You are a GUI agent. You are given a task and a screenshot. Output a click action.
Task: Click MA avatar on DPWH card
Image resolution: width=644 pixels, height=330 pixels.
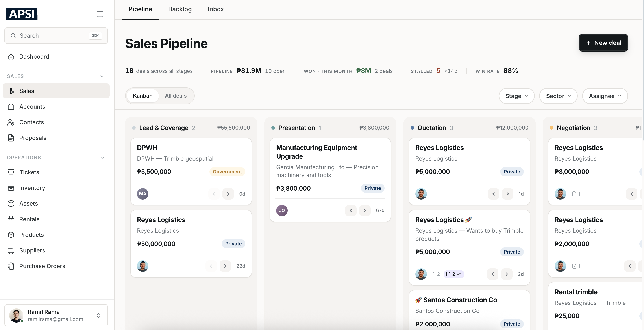(x=142, y=194)
